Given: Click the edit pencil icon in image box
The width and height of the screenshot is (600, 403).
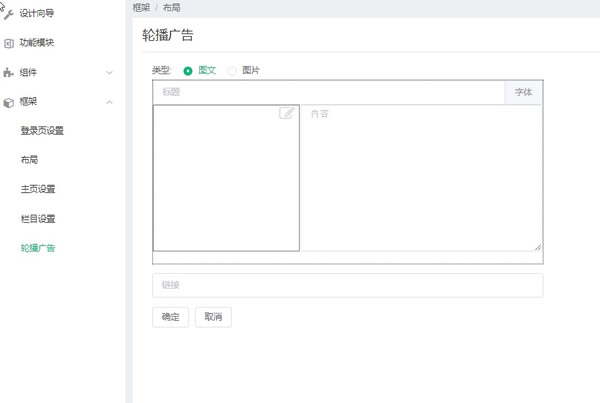Looking at the screenshot, I should (287, 114).
